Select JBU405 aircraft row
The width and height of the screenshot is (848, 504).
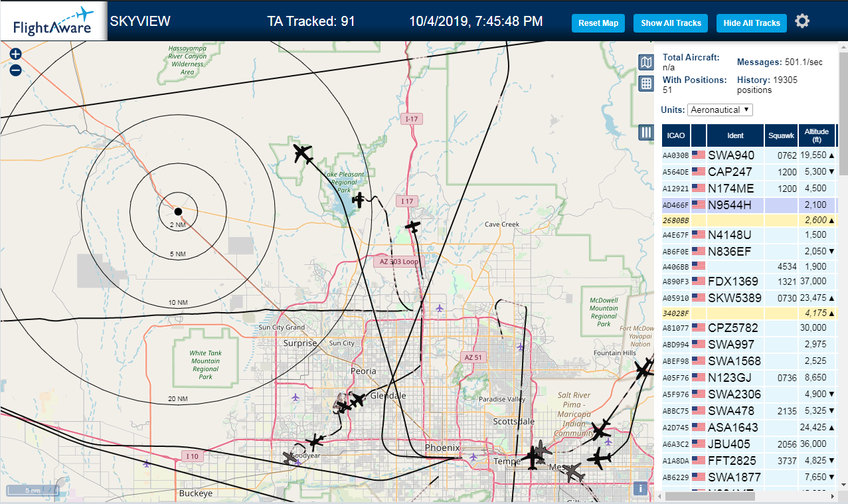[x=748, y=444]
